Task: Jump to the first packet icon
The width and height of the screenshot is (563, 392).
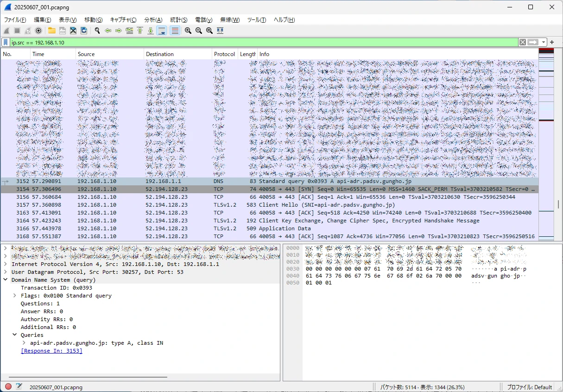Action: 140,31
